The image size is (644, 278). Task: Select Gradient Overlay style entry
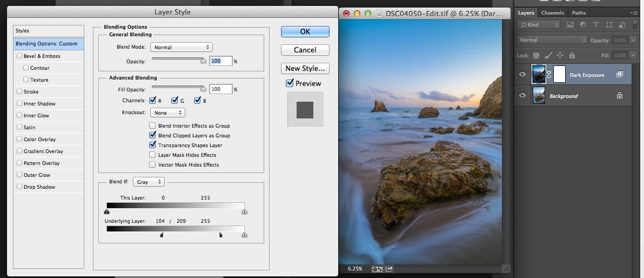(x=49, y=151)
